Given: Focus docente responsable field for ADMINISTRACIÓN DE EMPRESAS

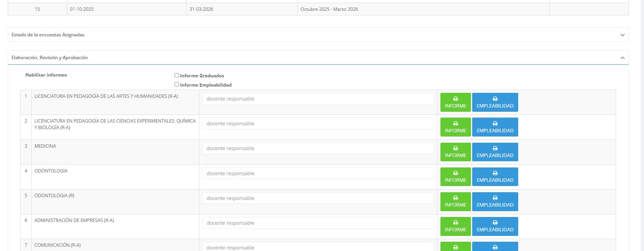Looking at the screenshot, I should click(x=318, y=223).
